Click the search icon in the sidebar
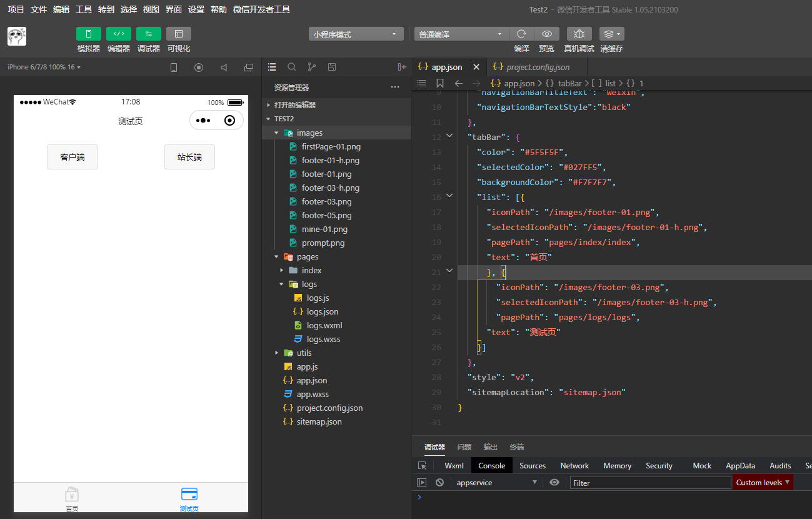The image size is (812, 519). coord(292,67)
